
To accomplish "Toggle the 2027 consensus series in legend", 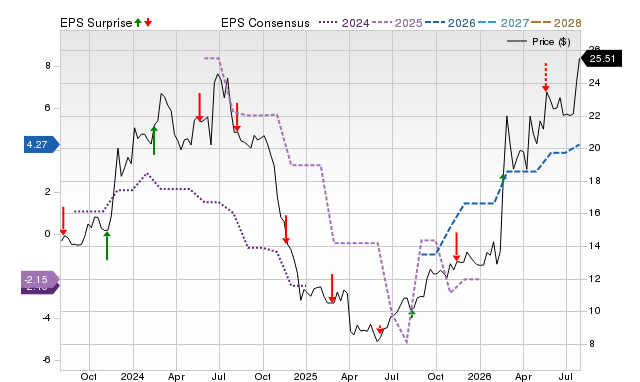I will 503,23.
